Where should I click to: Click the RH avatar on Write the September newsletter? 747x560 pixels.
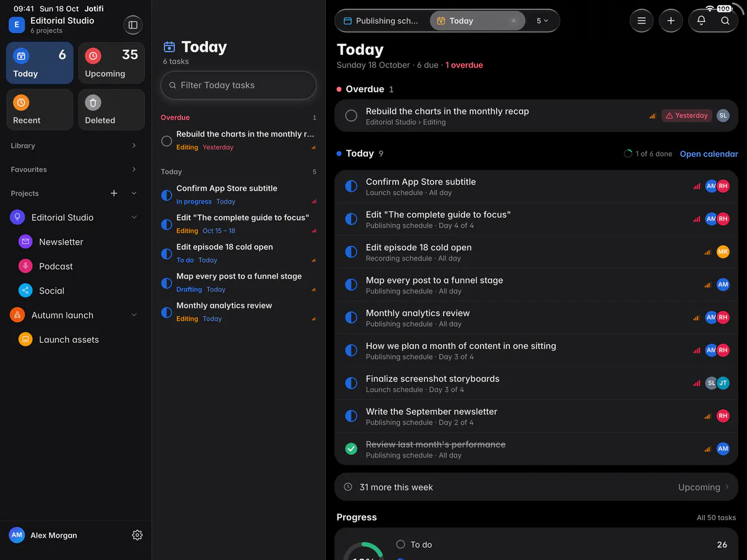click(723, 416)
